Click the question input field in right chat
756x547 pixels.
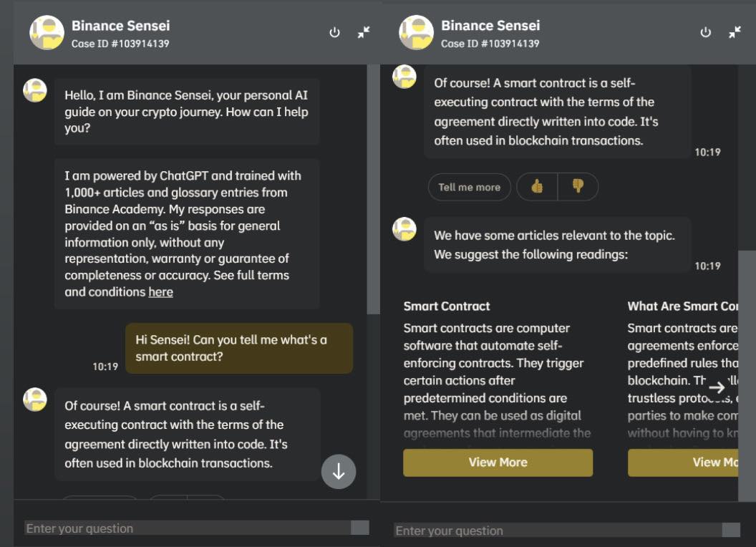click(558, 531)
